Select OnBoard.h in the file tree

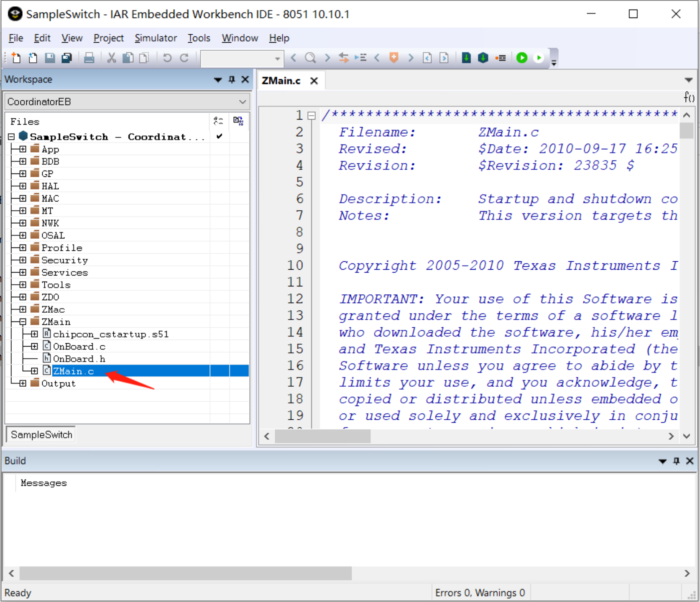(x=79, y=359)
